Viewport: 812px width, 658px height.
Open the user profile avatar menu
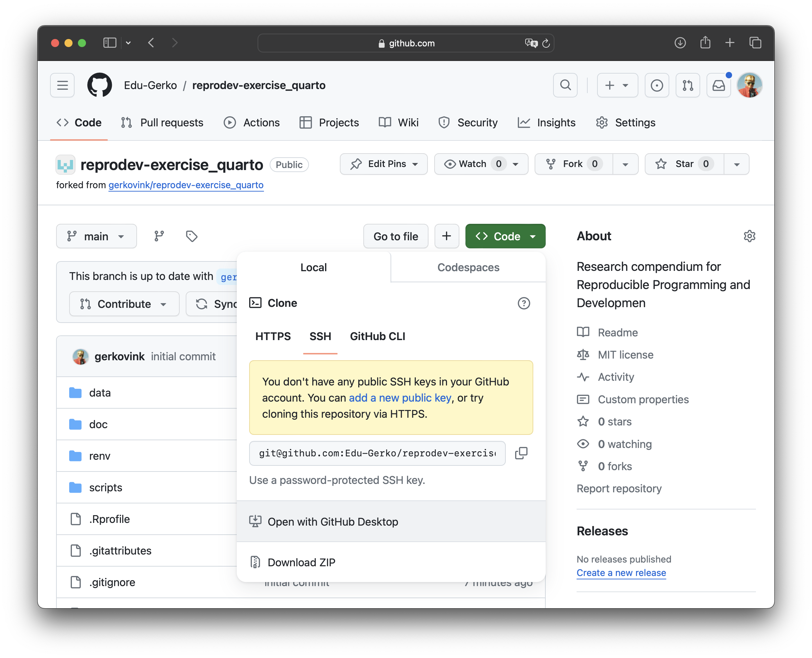pos(749,85)
